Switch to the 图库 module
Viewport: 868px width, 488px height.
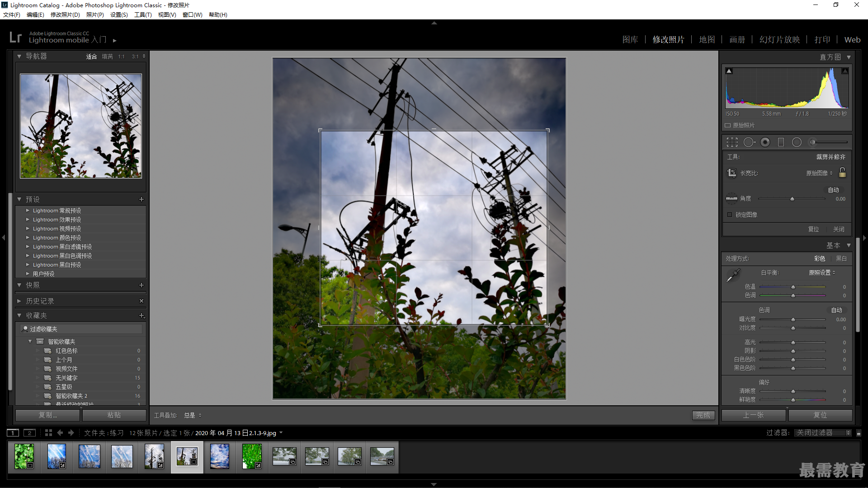pyautogui.click(x=630, y=40)
